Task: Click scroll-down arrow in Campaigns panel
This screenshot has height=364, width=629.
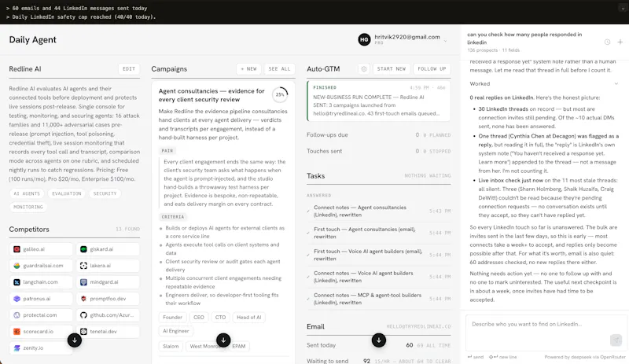Action: click(x=223, y=340)
